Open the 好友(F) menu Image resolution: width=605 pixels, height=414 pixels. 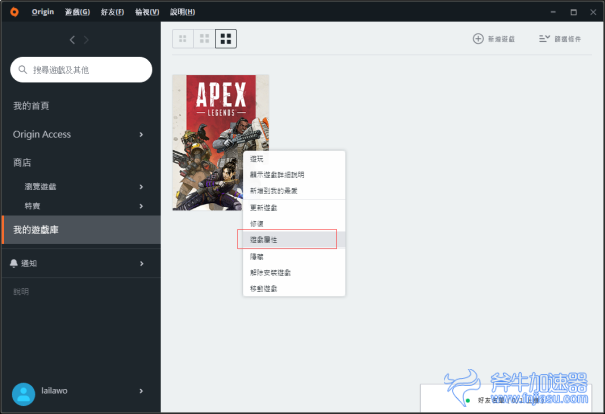[x=112, y=12]
